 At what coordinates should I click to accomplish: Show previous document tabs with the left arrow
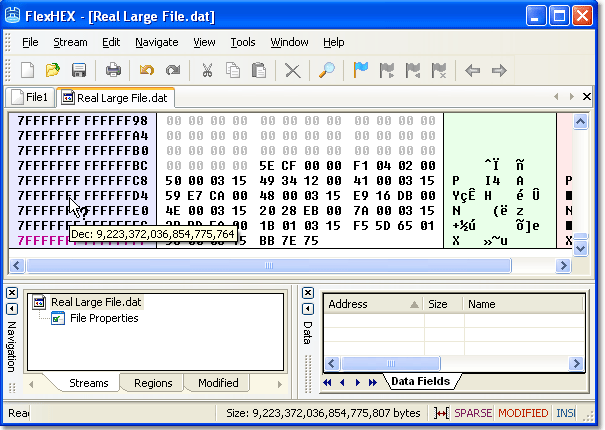(556, 96)
